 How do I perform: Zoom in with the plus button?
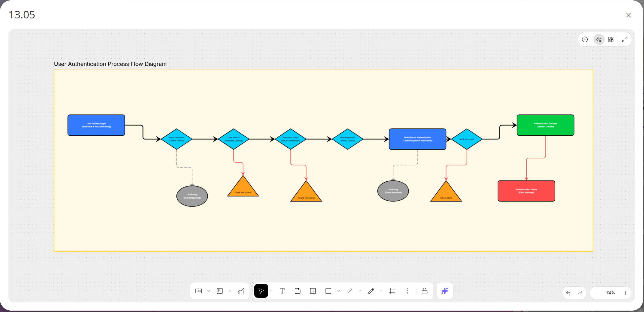(x=626, y=293)
